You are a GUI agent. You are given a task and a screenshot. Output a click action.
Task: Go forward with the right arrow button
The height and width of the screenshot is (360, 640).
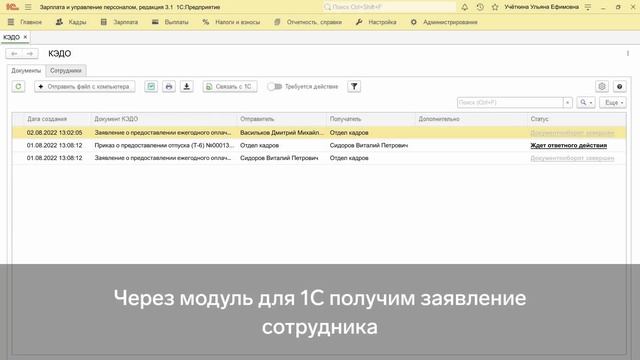point(30,53)
